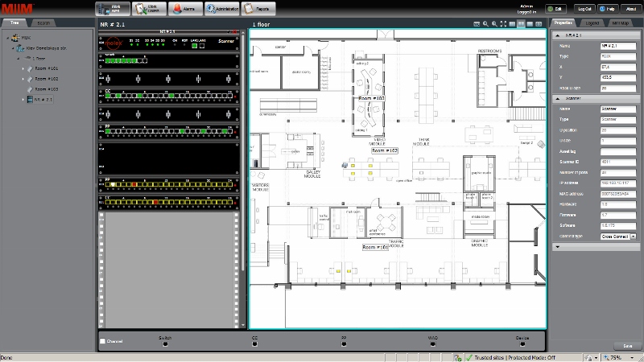Screen dimensions: 644x362
Task: Click the Asset tag input field
Action: point(618,151)
